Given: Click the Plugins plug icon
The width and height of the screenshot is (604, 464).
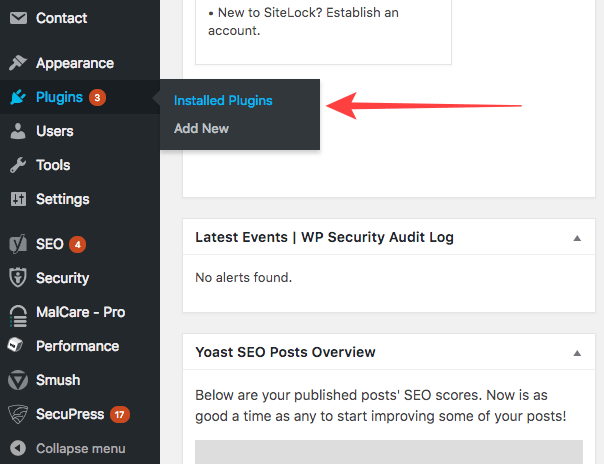Looking at the screenshot, I should (x=17, y=97).
